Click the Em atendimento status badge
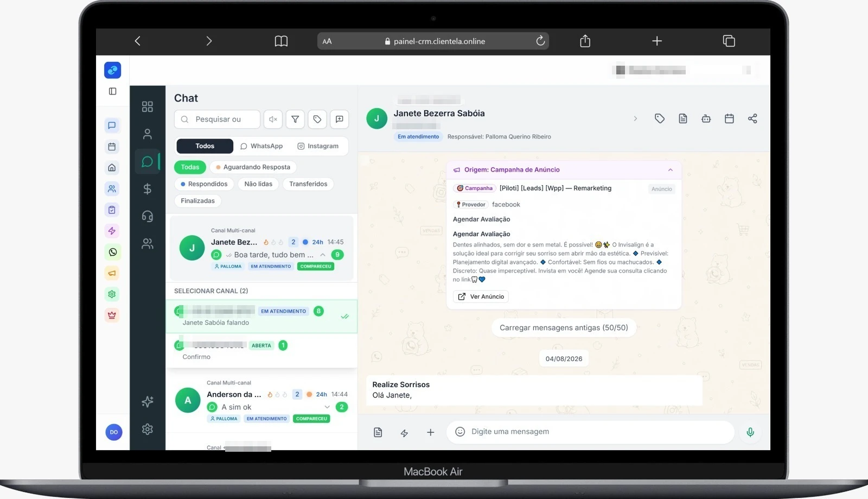The width and height of the screenshot is (868, 499). tap(418, 137)
